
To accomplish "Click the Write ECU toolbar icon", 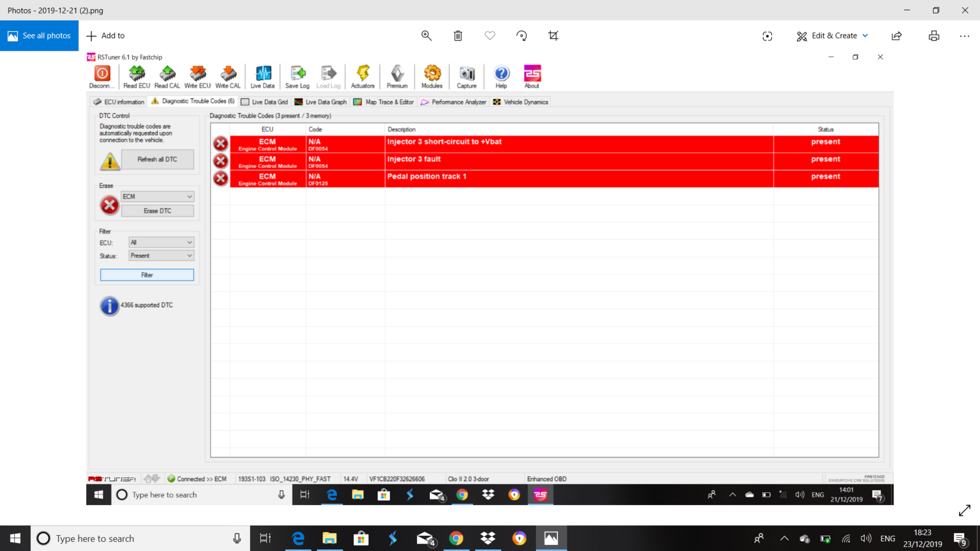I will 197,77.
